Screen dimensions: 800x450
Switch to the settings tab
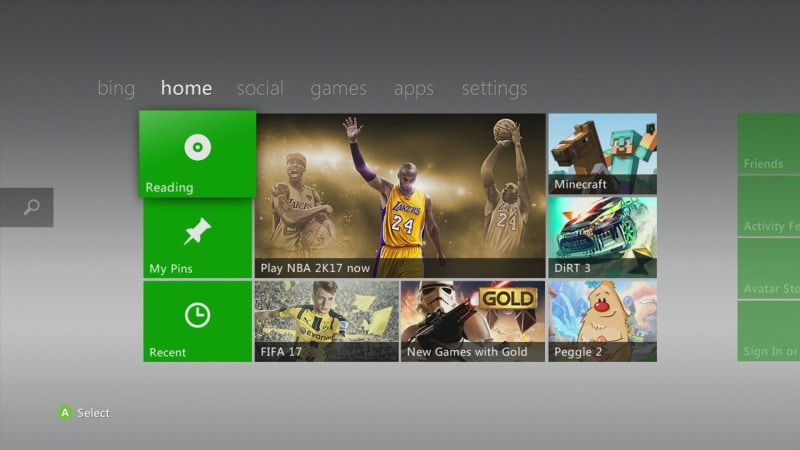pos(494,89)
